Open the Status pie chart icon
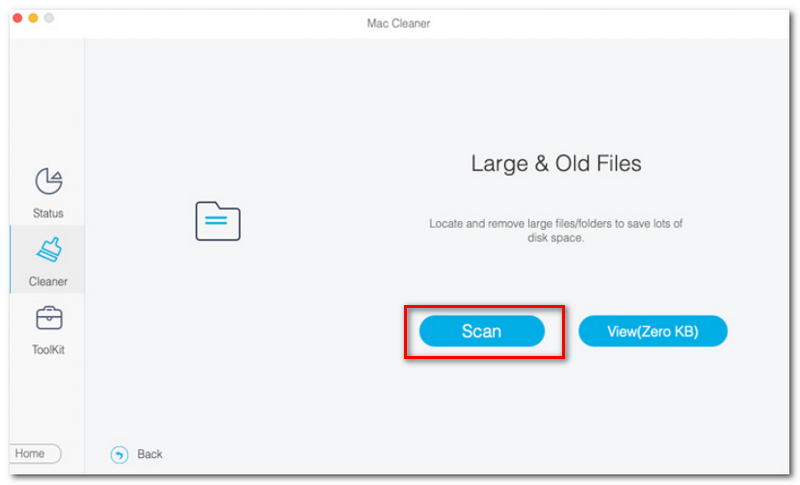This screenshot has height=485, width=800. (x=48, y=181)
